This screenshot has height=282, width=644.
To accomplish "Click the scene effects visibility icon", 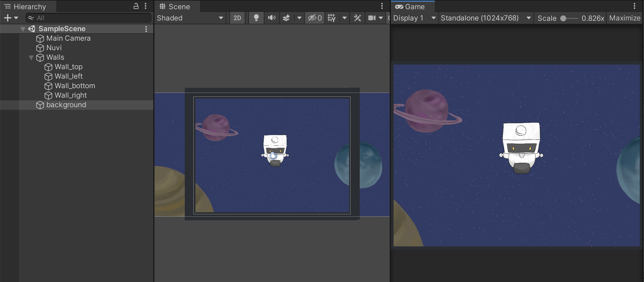I will [x=286, y=18].
